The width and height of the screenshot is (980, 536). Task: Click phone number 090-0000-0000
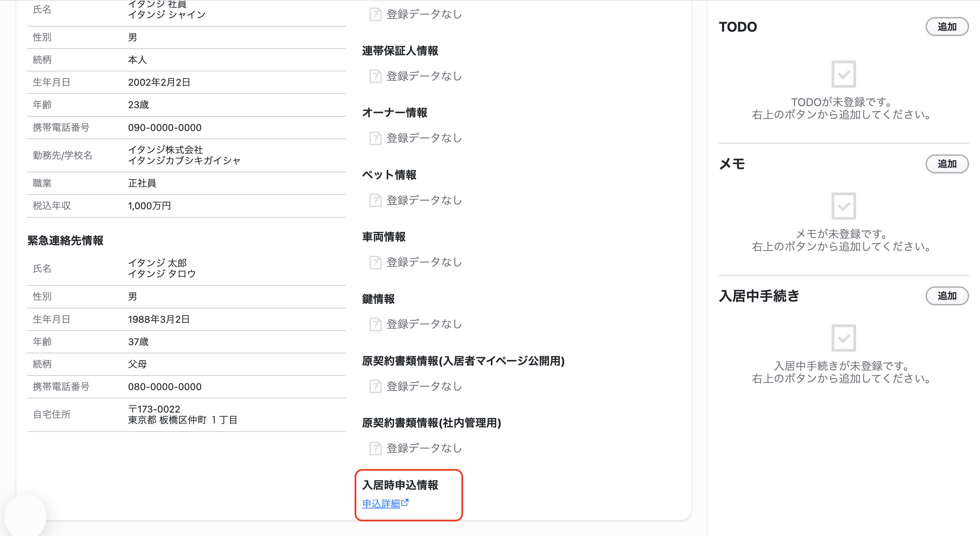[165, 128]
